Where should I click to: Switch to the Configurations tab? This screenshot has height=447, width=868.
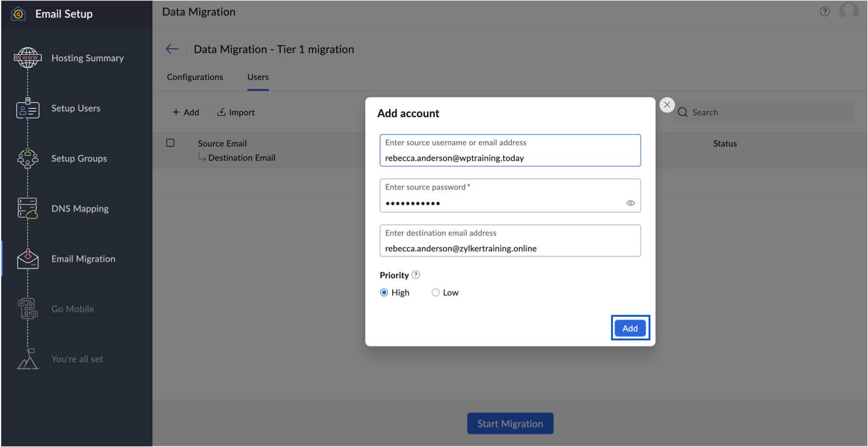click(195, 77)
